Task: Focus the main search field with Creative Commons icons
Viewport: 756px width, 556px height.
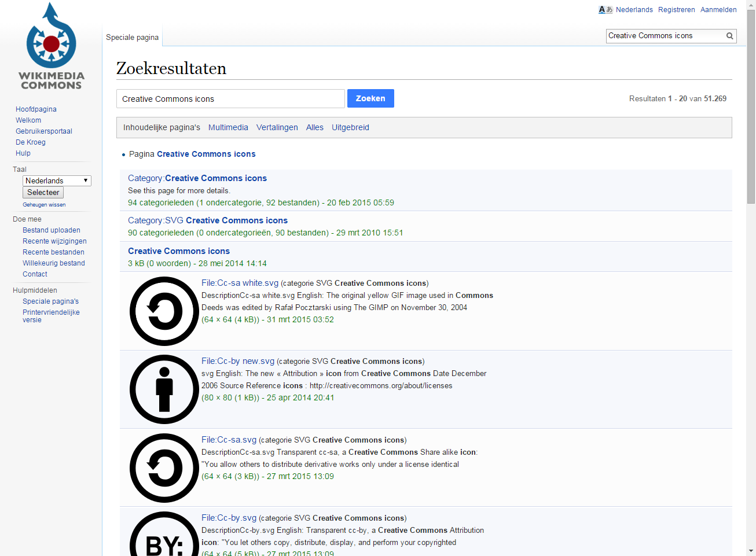Action: point(230,99)
